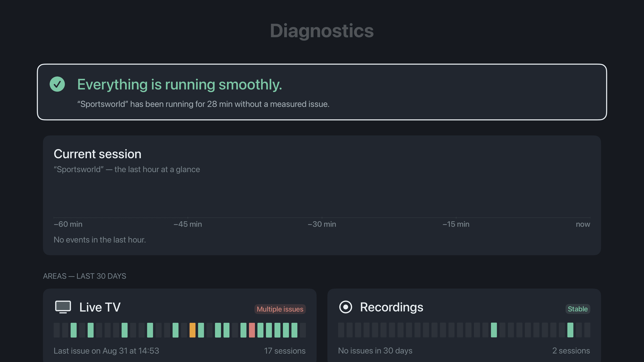The width and height of the screenshot is (644, 362).
Task: Open the Live TV area card title
Action: click(100, 307)
